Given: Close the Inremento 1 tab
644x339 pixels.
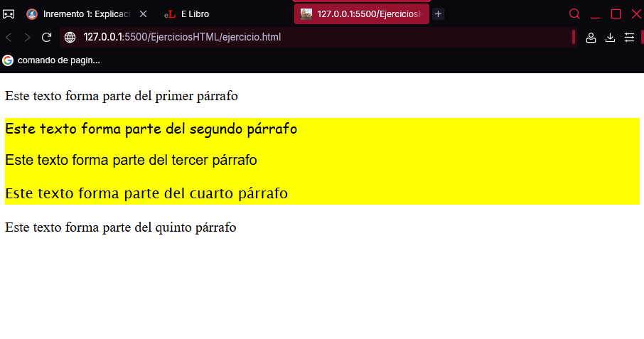Looking at the screenshot, I should [x=143, y=14].
